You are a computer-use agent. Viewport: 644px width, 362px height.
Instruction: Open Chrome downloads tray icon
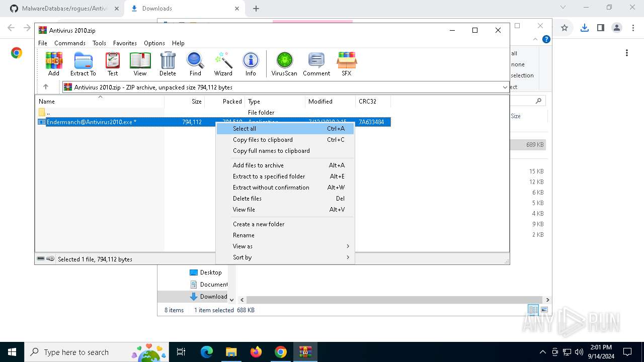584,28
